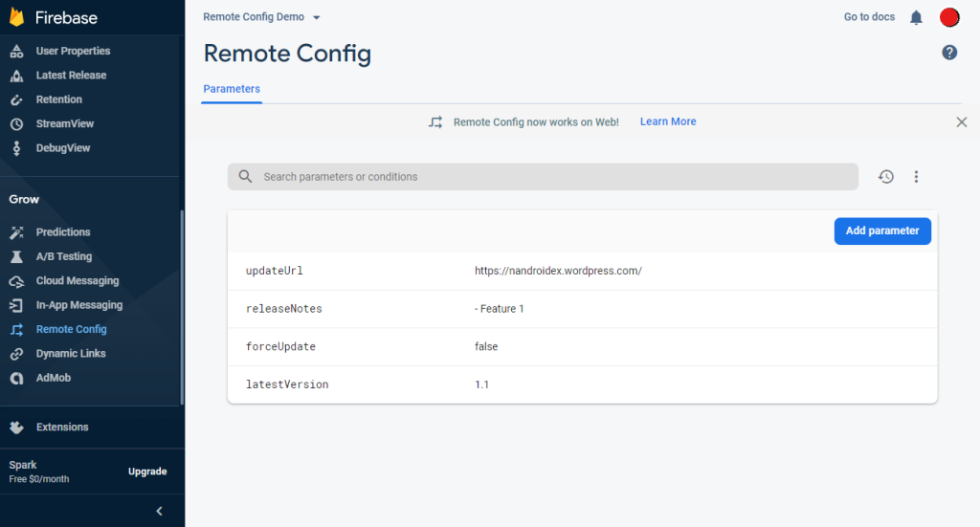Click the Firebase logo
The image size is (980, 527).
point(16,18)
